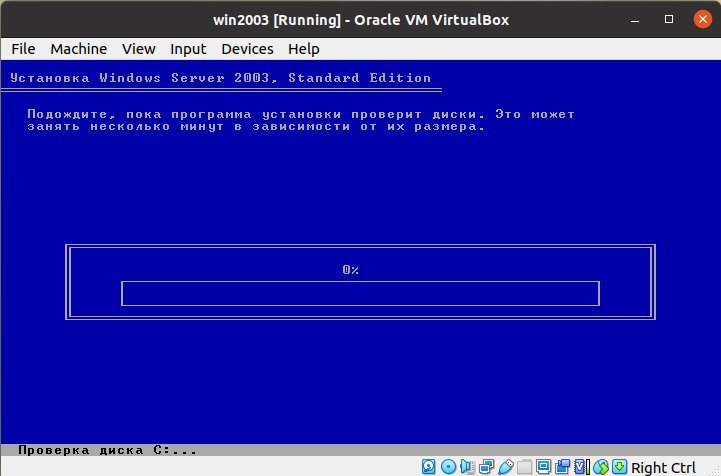Click the 'Проверка диска C:...' status text
Screen dimensions: 721x476
point(108,450)
